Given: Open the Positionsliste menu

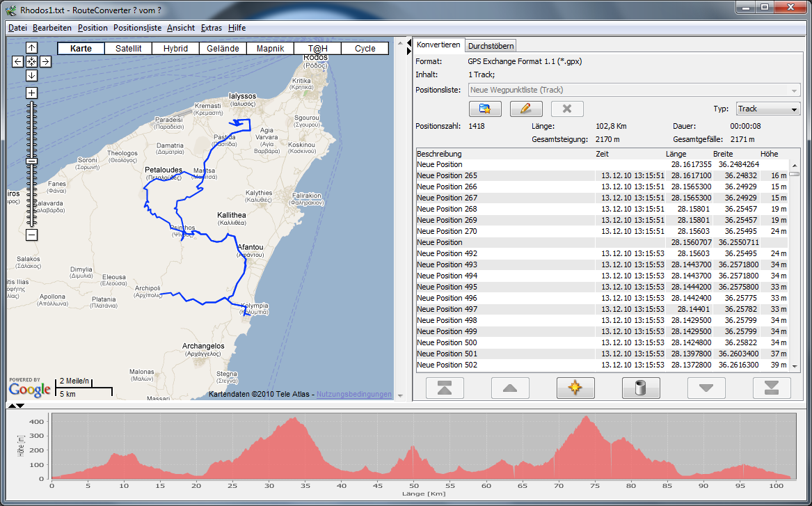Looking at the screenshot, I should coord(137,28).
